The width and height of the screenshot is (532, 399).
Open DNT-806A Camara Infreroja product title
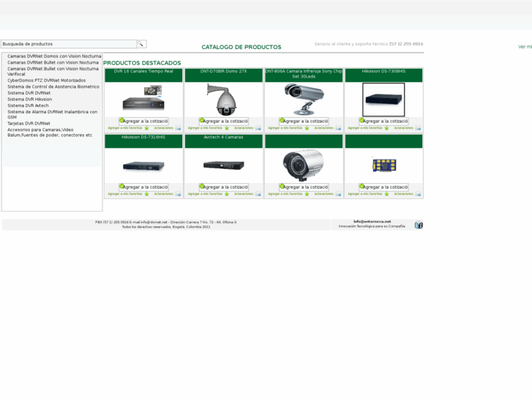point(304,74)
